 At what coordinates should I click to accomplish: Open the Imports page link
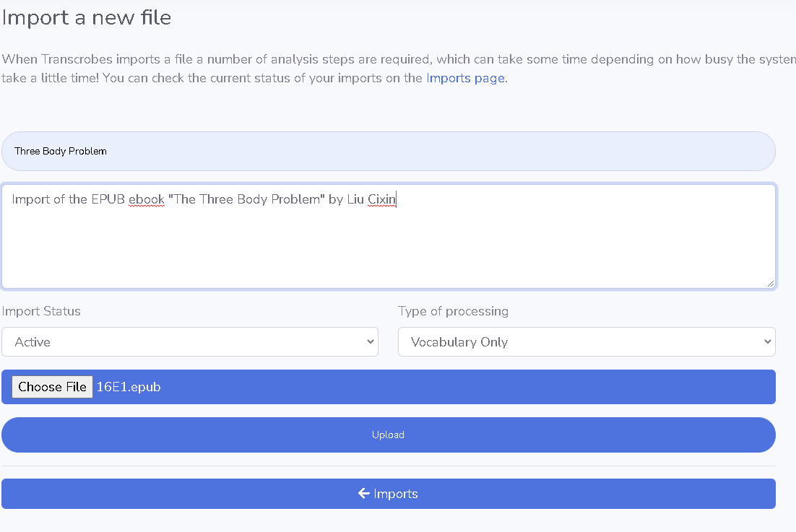tap(465, 78)
